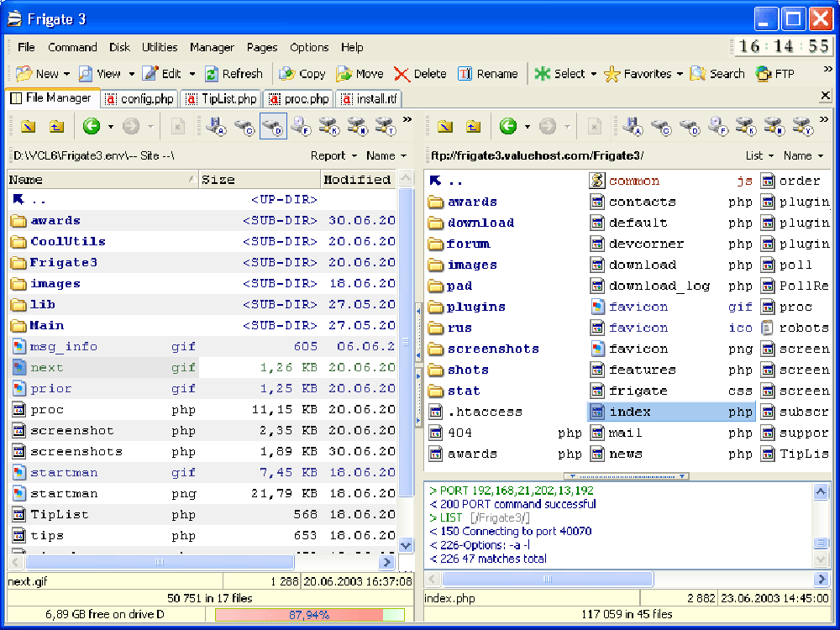Open Name sort dropdown in left panel
840x630 pixels.
tap(386, 155)
